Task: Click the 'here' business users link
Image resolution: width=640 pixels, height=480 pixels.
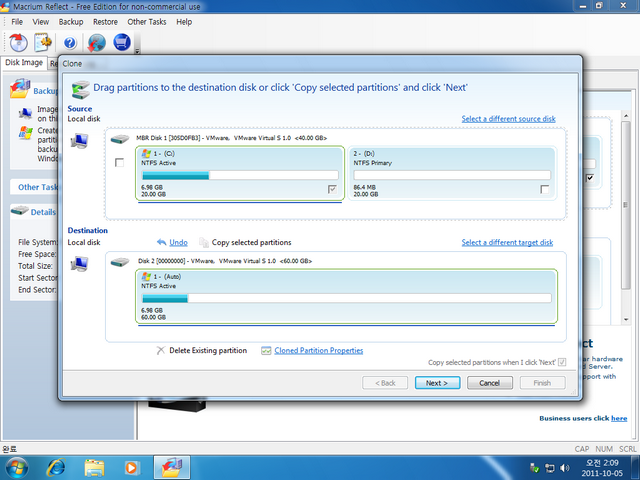Action: coord(619,418)
